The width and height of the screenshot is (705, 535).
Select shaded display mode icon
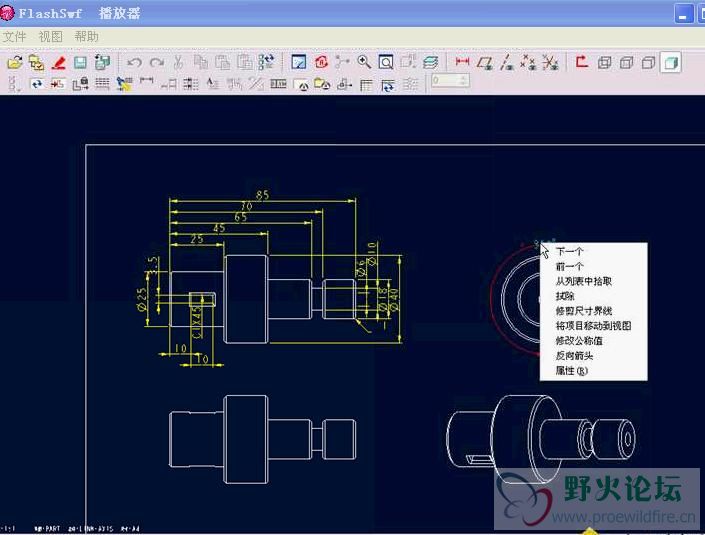(671, 62)
